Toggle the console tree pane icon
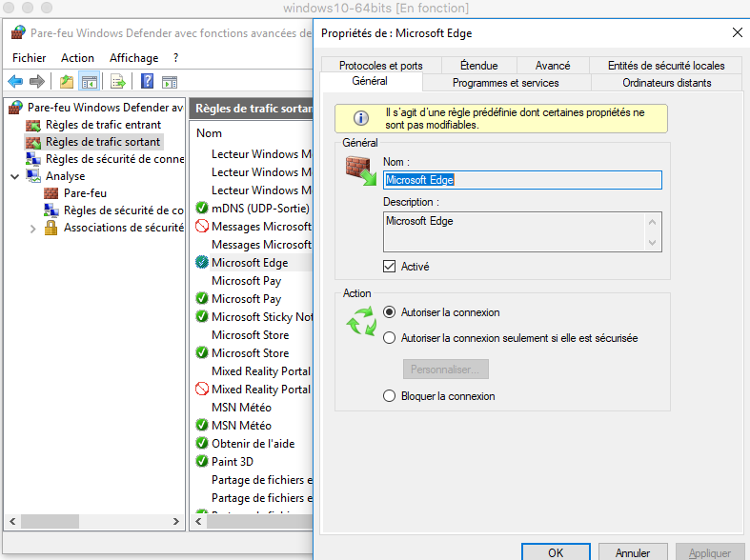 pos(90,82)
